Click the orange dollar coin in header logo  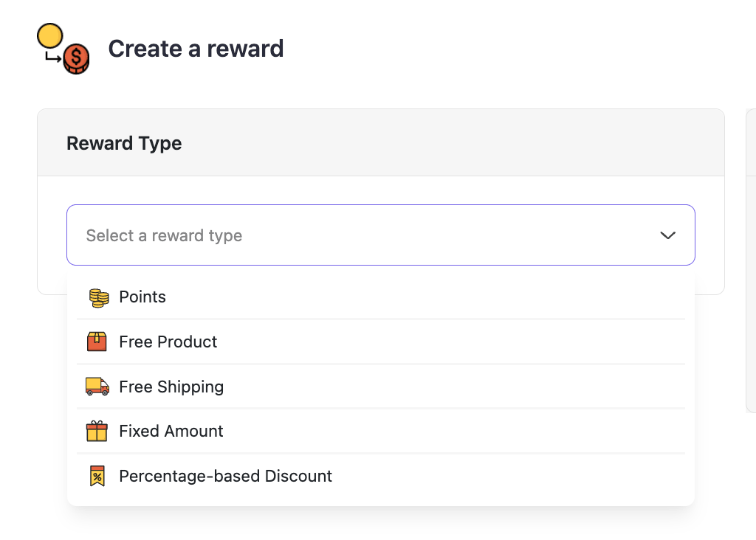pos(76,59)
